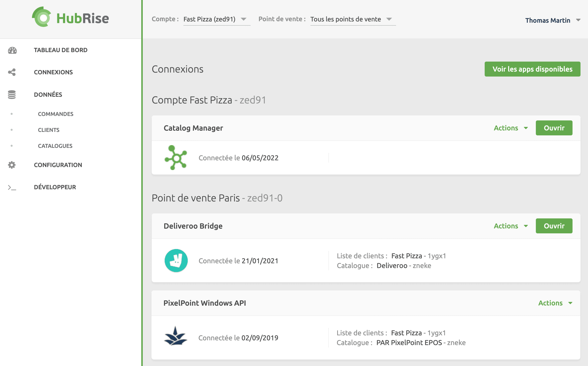Image resolution: width=588 pixels, height=366 pixels.
Task: Open the Thomas Martin user menu
Action: click(x=553, y=20)
